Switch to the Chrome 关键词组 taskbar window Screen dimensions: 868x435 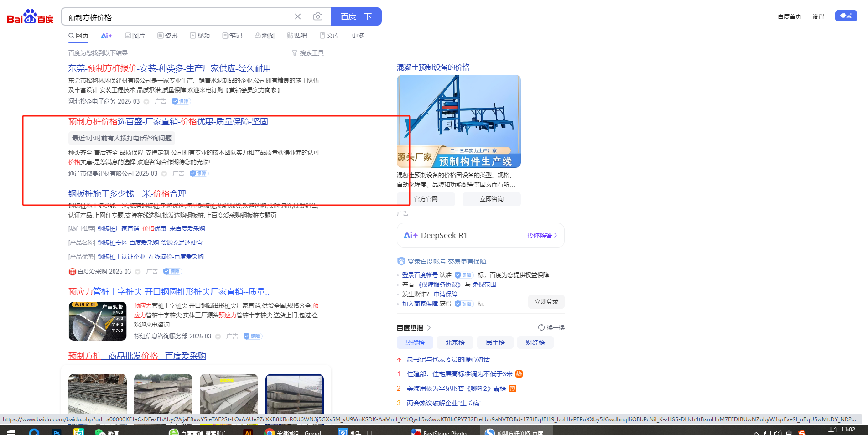[x=295, y=432]
